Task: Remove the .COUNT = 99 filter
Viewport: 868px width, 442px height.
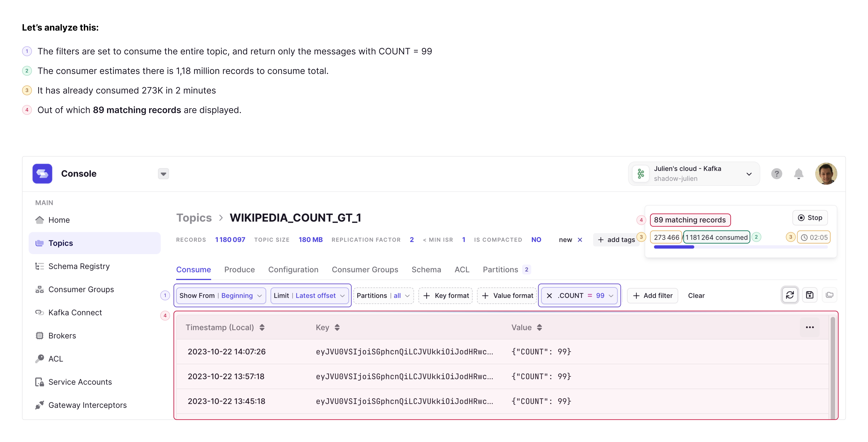Action: pyautogui.click(x=549, y=296)
